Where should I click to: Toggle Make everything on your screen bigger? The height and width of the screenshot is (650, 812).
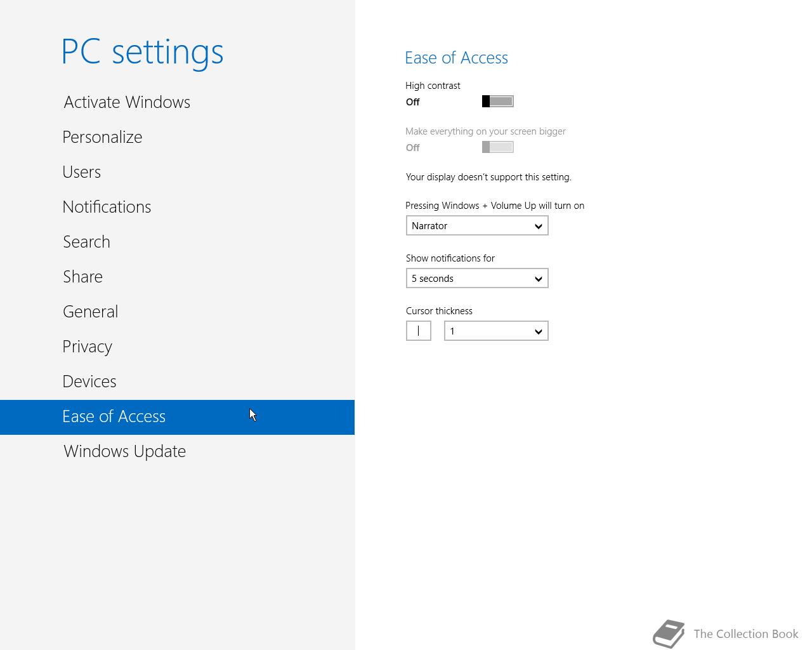pos(498,147)
